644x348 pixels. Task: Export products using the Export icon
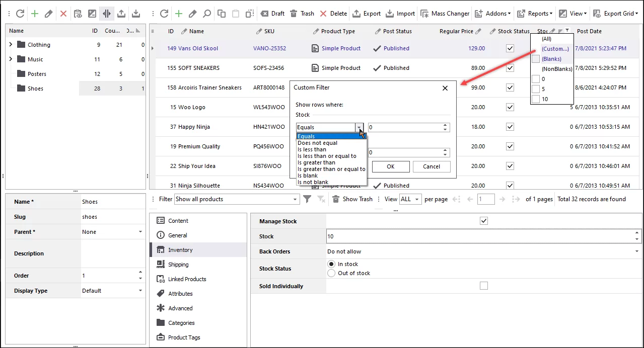(x=367, y=13)
